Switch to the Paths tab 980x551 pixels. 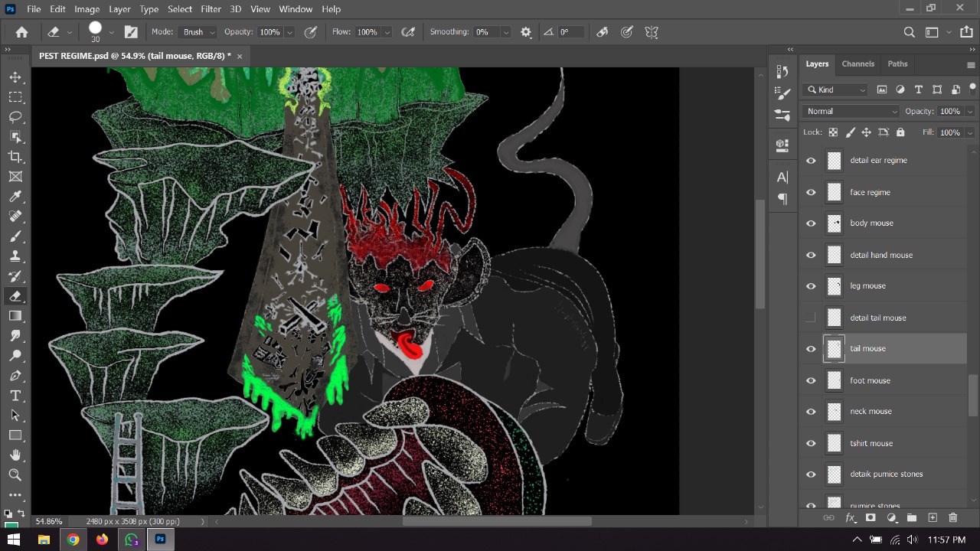tap(897, 64)
